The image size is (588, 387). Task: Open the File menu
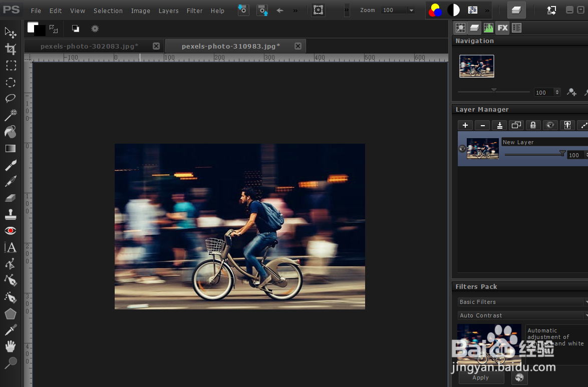36,11
